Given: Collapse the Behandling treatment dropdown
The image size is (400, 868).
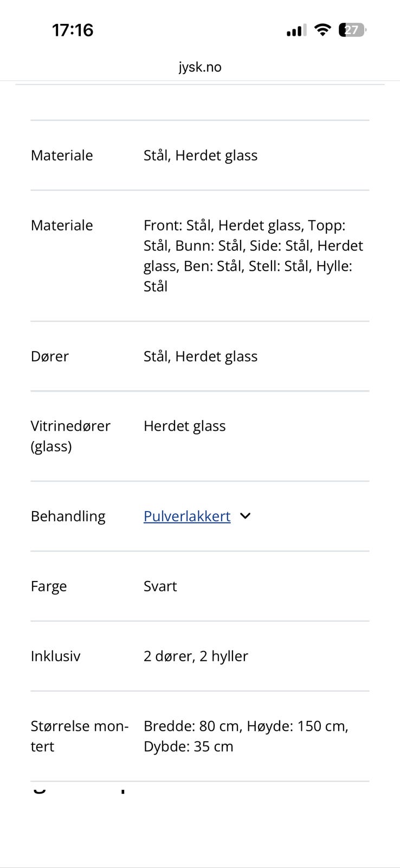Looking at the screenshot, I should (x=246, y=516).
